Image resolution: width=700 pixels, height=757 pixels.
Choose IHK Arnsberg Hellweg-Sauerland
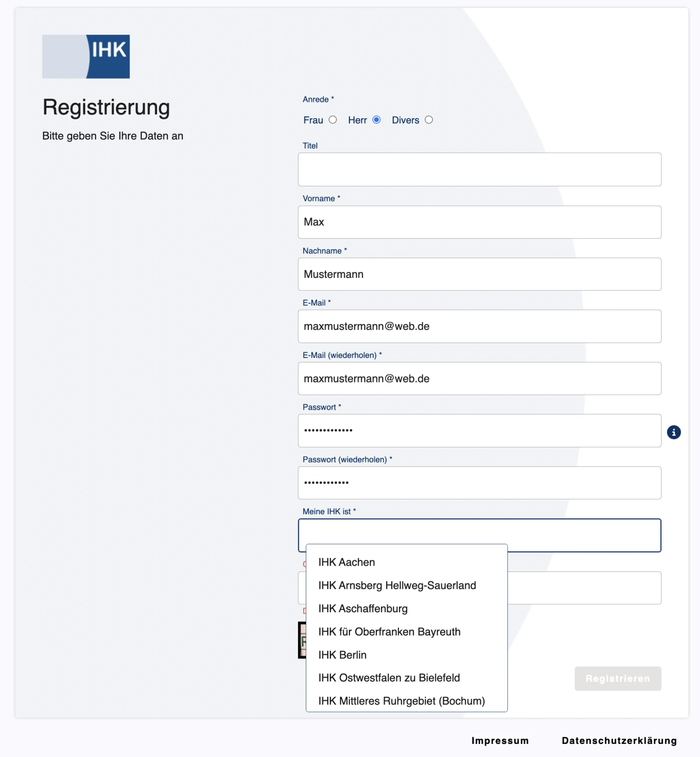click(407, 585)
